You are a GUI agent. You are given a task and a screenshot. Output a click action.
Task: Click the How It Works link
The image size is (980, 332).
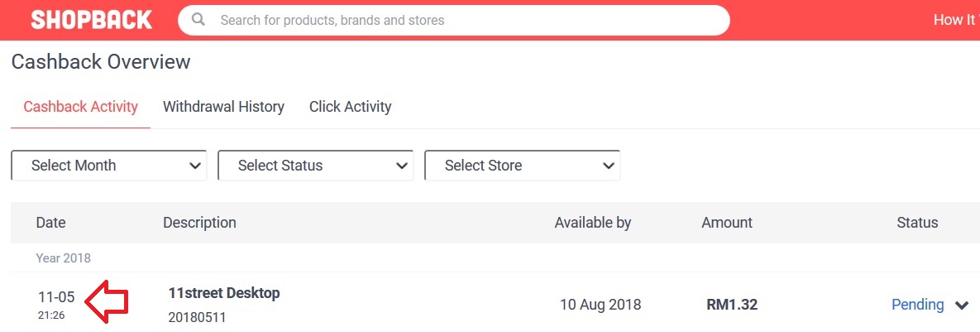click(x=955, y=20)
